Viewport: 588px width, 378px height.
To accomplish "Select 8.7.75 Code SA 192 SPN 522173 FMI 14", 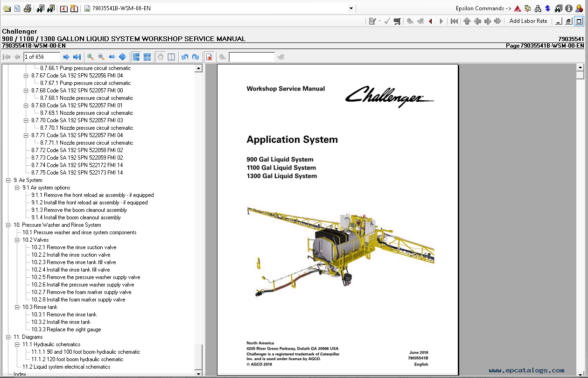I will click(77, 173).
